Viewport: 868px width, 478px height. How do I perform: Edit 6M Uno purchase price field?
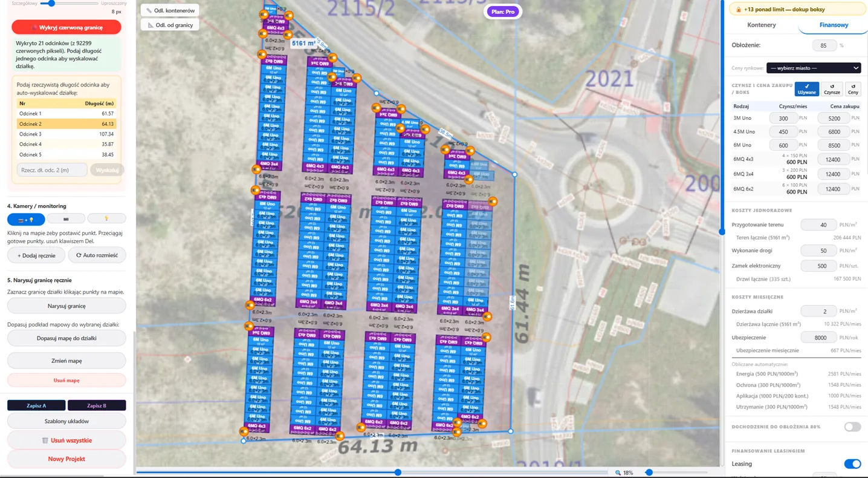[x=834, y=145]
